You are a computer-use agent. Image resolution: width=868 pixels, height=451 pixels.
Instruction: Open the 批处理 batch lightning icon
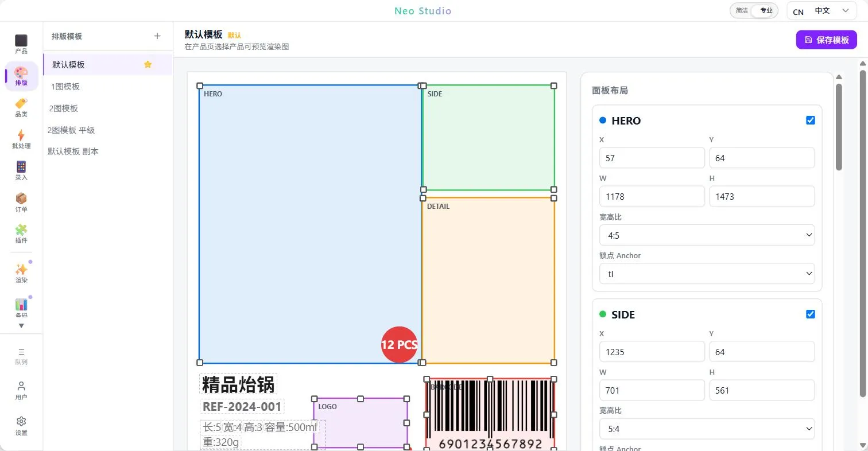tap(21, 139)
